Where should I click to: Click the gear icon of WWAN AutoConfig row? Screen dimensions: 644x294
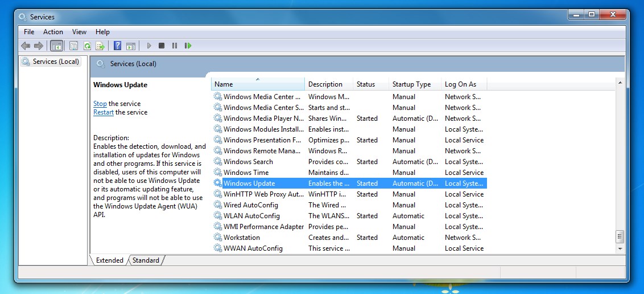(x=218, y=248)
